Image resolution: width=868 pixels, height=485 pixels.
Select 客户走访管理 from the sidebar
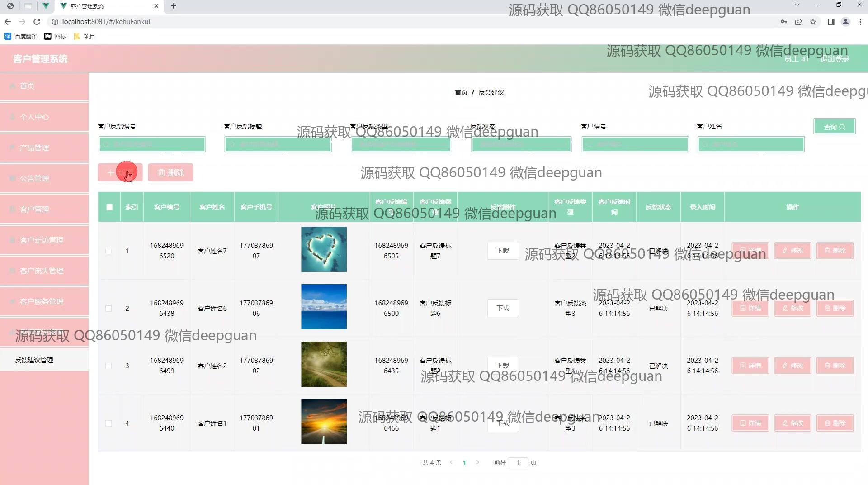coord(42,240)
